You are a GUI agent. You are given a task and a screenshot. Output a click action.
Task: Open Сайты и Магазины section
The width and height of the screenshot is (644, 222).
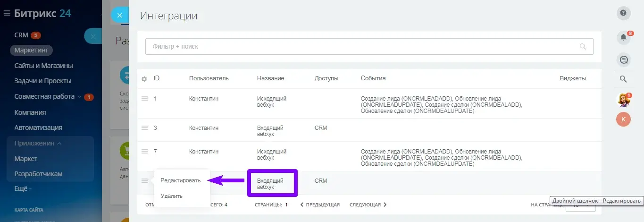pos(43,66)
